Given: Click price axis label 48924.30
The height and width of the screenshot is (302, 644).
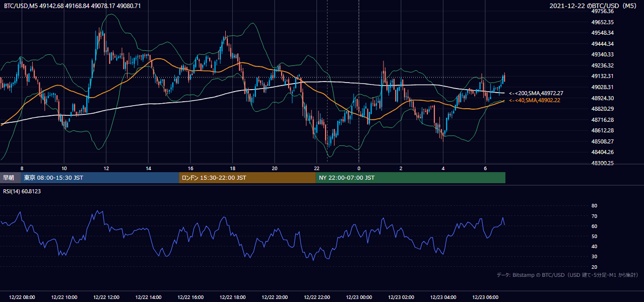Looking at the screenshot, I should tap(602, 98).
